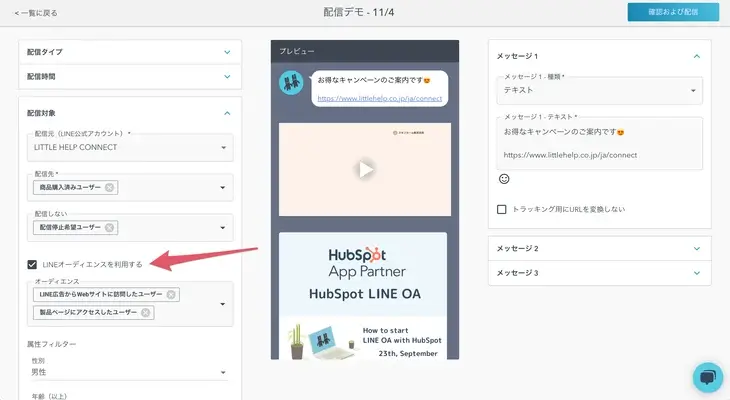
Task: Remove the LINE広告からWebサイトに訪問したユーザー audience chip
Action: pos(172,294)
